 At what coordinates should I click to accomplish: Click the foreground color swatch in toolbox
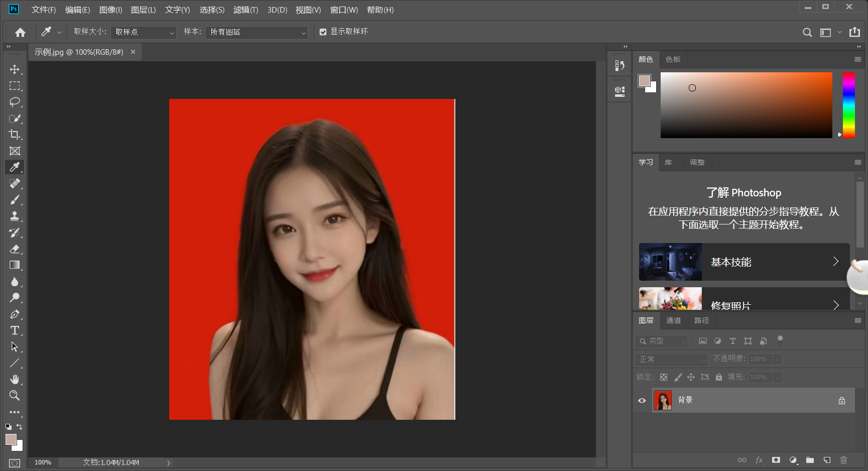(11, 439)
